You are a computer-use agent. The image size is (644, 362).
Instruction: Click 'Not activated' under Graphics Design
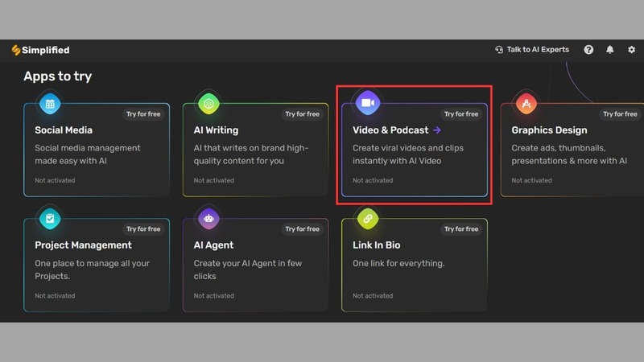coord(531,180)
